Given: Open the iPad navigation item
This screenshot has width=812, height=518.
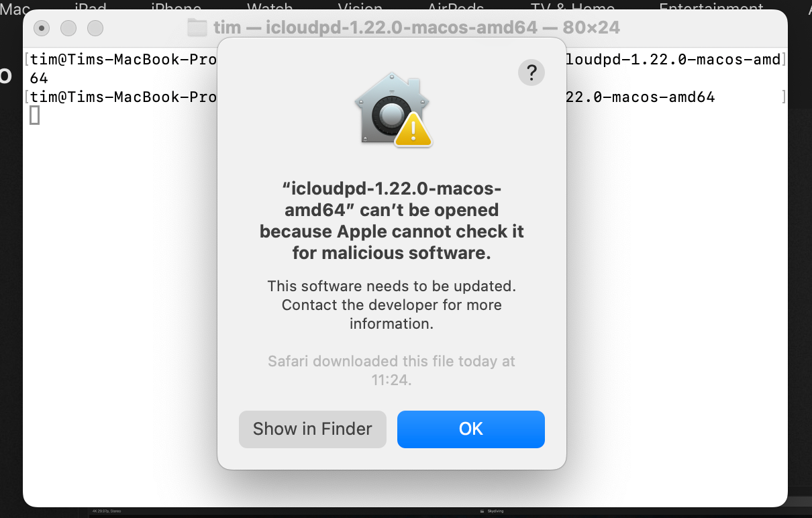Looking at the screenshot, I should tap(91, 7).
